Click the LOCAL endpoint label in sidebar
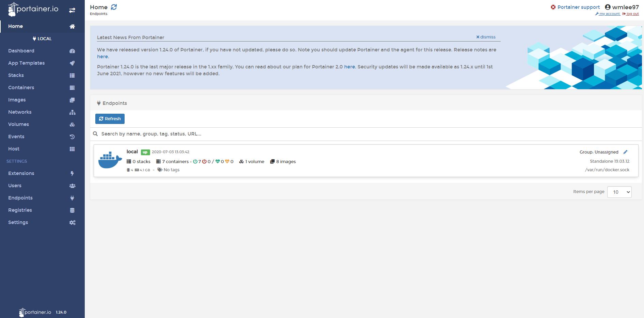The height and width of the screenshot is (318, 644). click(x=42, y=38)
